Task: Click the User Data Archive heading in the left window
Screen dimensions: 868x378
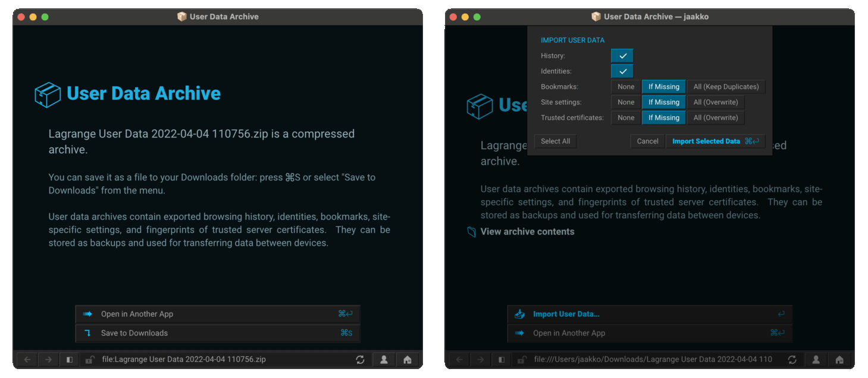Action: 143,93
